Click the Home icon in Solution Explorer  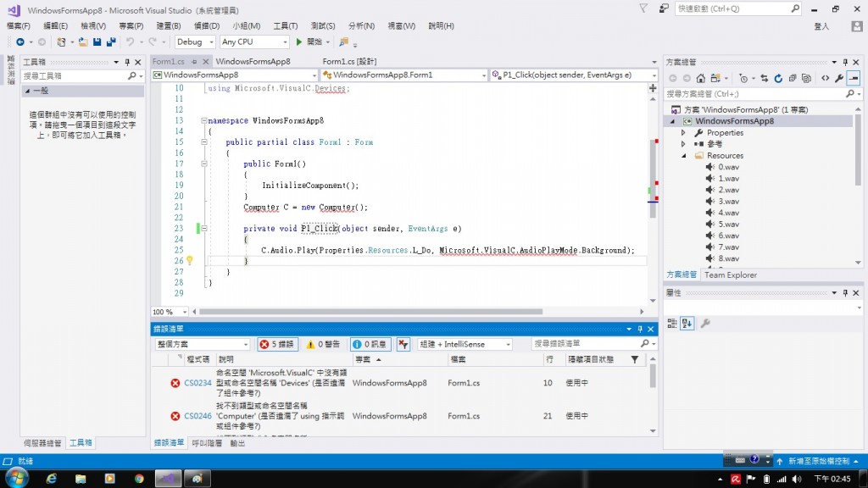coord(701,79)
